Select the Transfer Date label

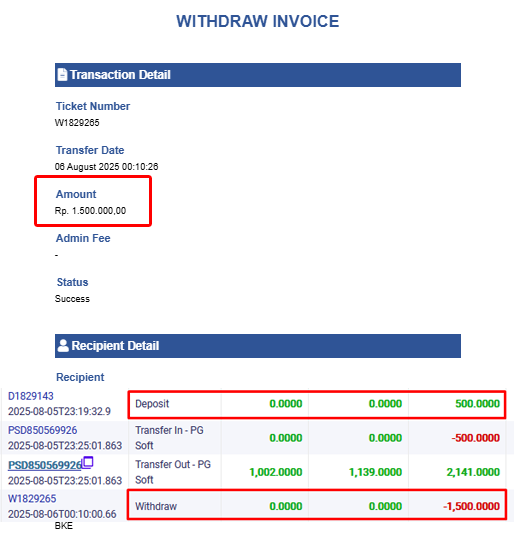pos(90,150)
